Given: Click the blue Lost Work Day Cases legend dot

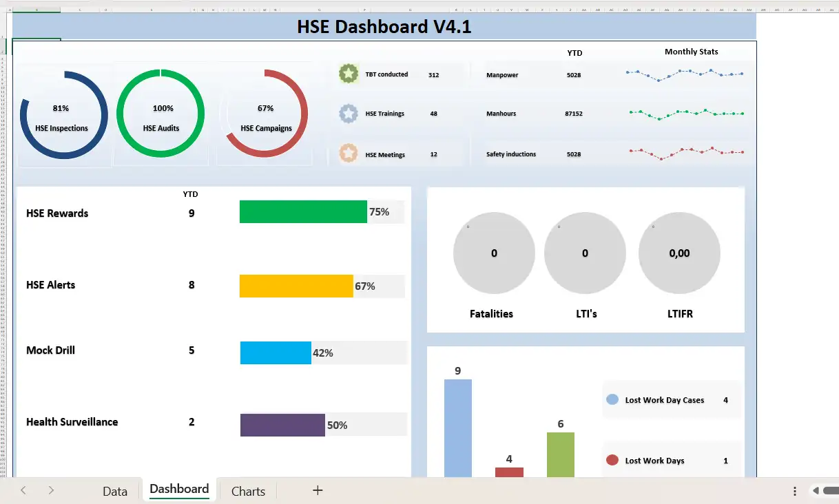Looking at the screenshot, I should [612, 399].
